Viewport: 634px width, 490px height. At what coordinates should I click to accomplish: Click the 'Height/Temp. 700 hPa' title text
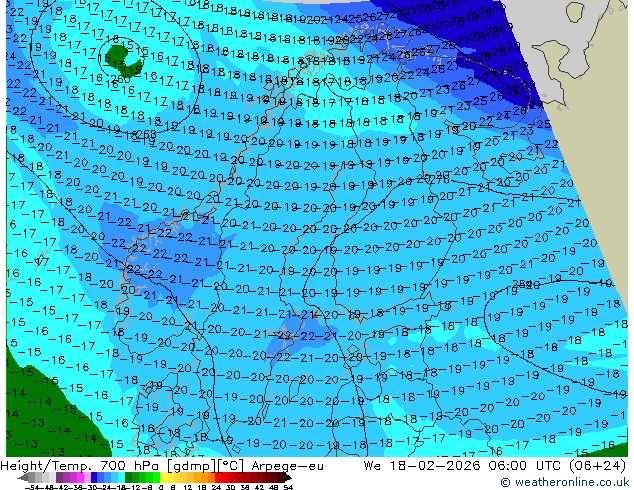[x=81, y=466]
